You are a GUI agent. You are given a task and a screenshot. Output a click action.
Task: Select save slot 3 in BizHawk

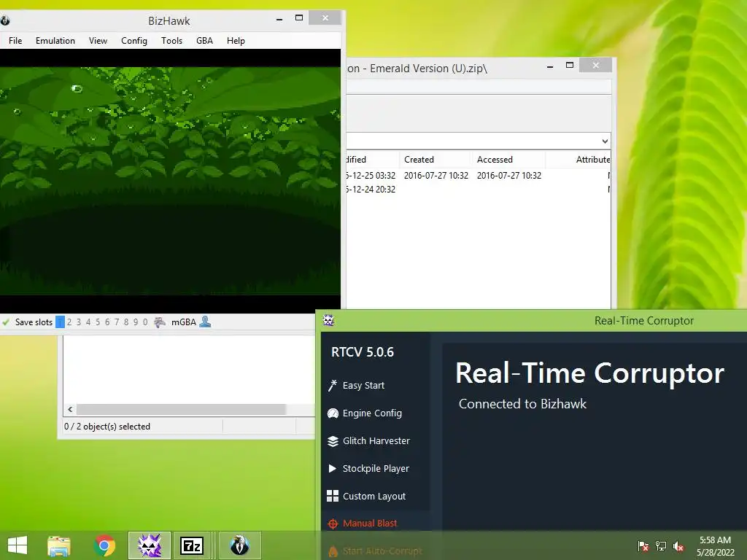tap(79, 322)
